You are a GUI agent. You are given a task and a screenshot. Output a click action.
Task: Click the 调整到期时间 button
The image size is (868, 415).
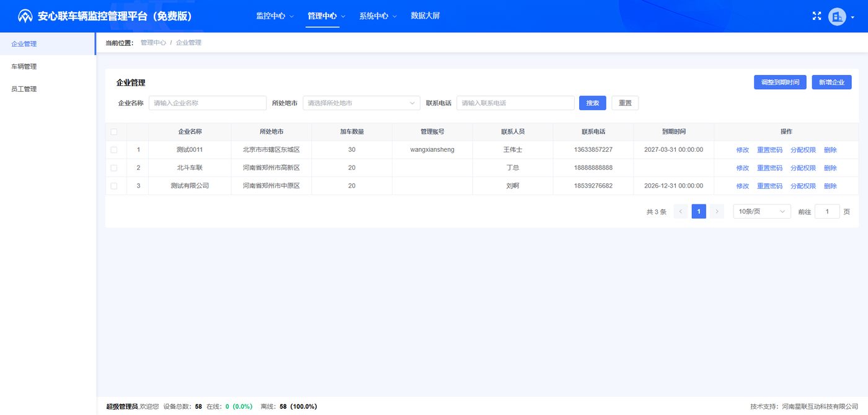[x=780, y=82]
